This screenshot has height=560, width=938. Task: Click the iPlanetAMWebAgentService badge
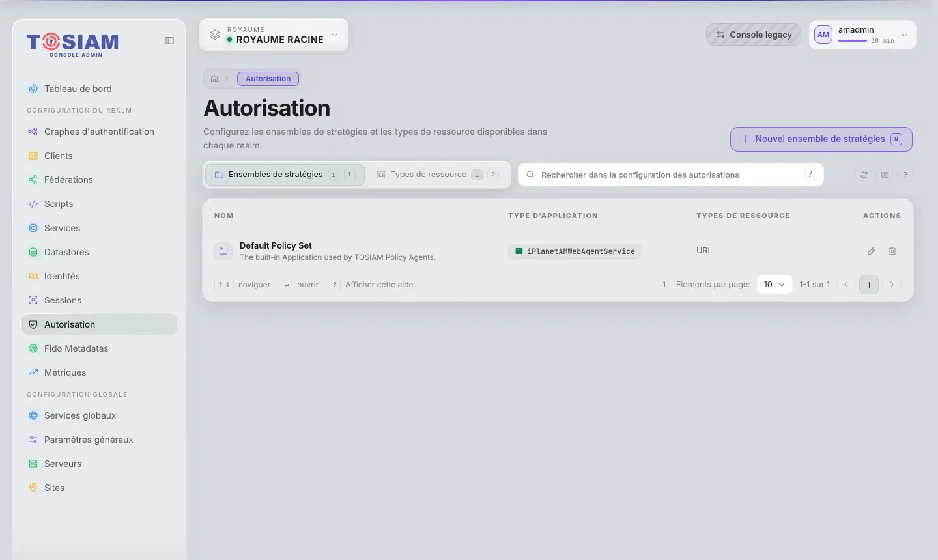[575, 251]
